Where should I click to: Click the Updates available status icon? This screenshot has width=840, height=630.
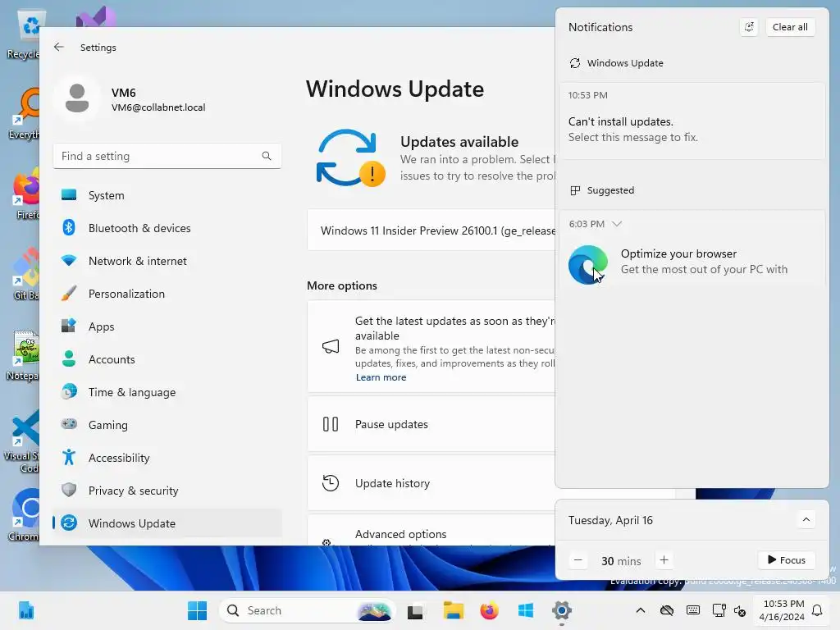(351, 158)
